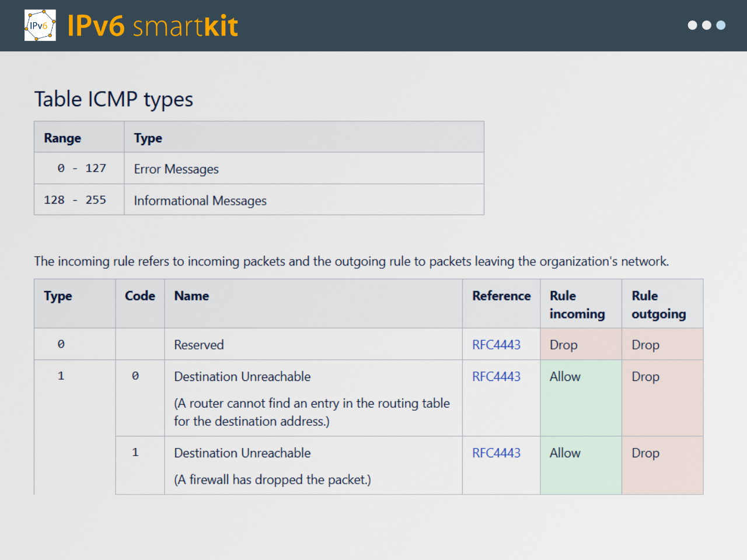Select the Error Messages cell
Screen dimensions: 747x560
[176, 169]
